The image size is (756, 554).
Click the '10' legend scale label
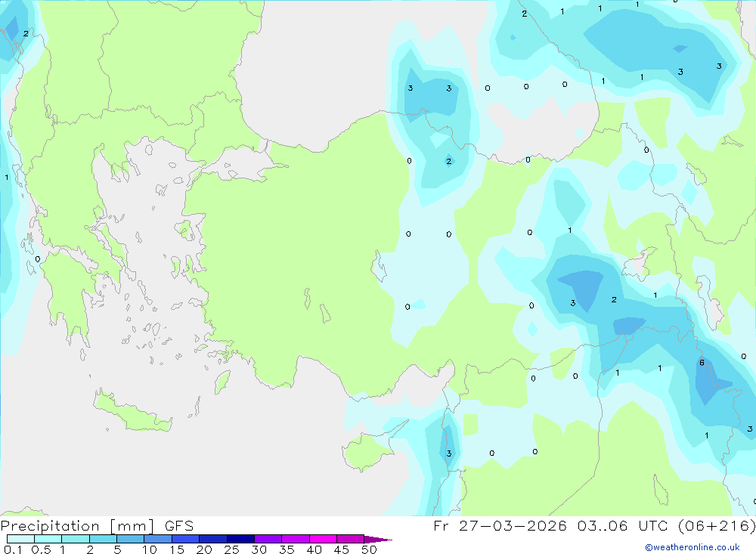tap(149, 549)
